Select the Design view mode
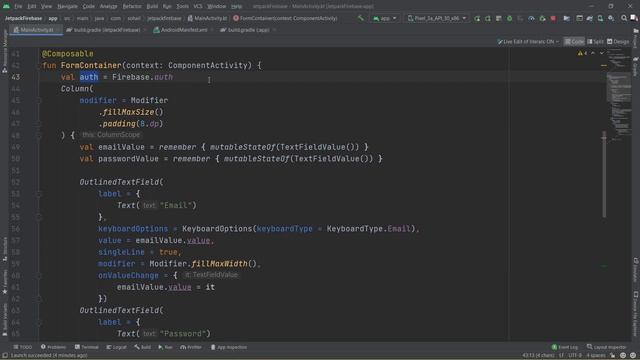The width and height of the screenshot is (640, 360). coord(618,42)
